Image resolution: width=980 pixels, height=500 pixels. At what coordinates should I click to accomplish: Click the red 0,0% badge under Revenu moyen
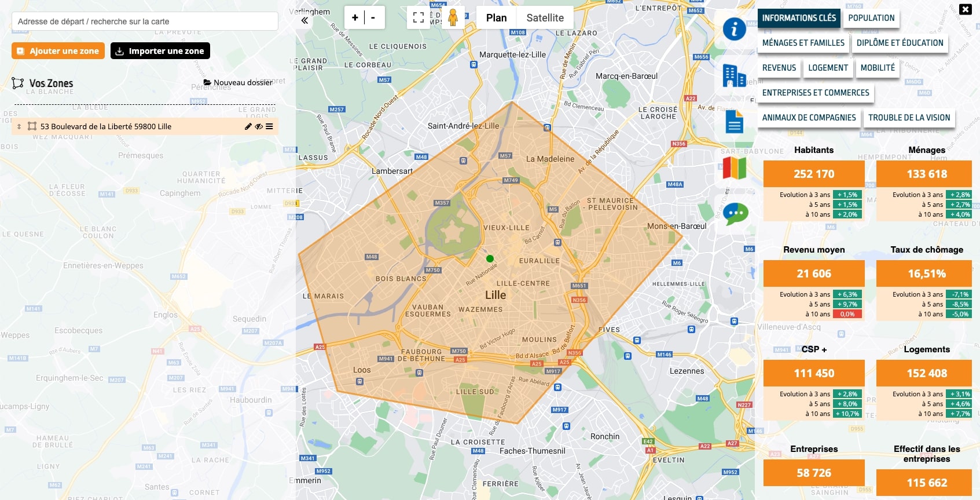coord(847,314)
